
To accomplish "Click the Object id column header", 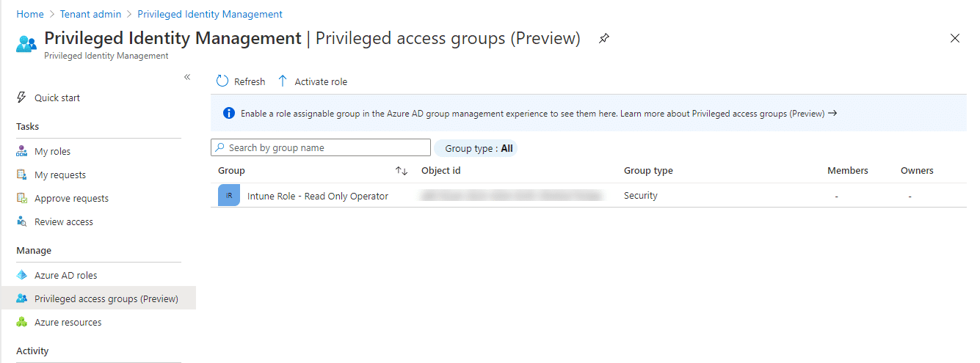I will click(x=440, y=171).
